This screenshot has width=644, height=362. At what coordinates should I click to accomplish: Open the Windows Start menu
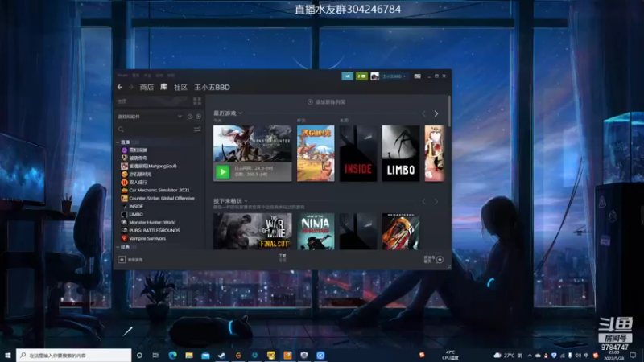(x=8, y=355)
